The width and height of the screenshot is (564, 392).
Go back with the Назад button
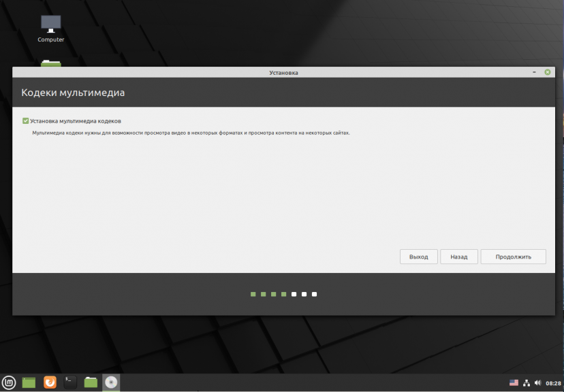[x=459, y=257]
